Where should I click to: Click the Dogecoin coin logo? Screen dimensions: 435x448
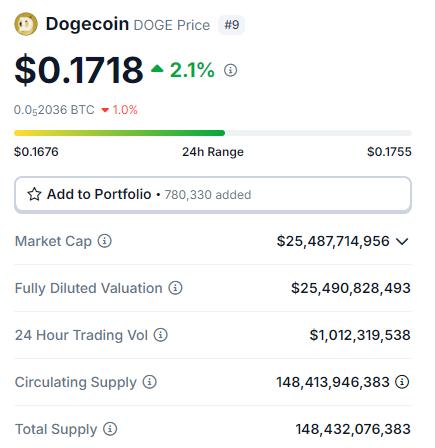pyautogui.click(x=26, y=24)
